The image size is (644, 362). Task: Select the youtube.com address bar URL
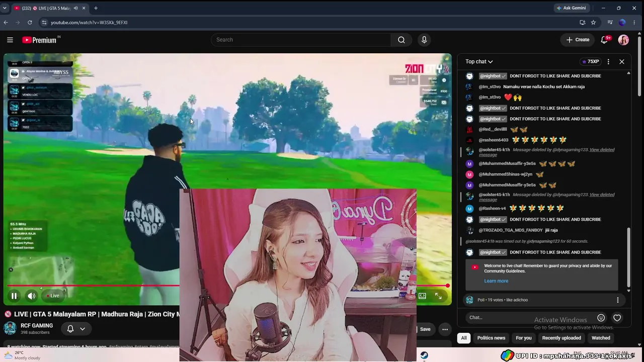pos(89,23)
